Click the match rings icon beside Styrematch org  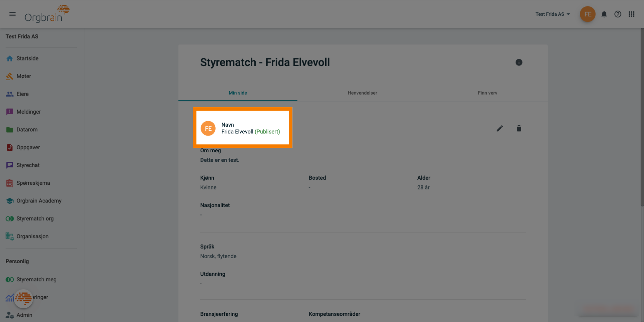[x=10, y=219]
